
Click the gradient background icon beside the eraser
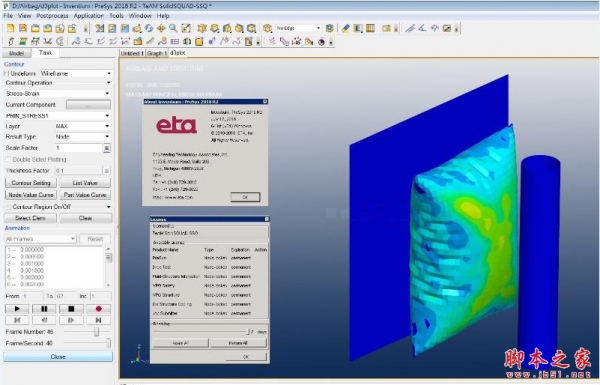[358, 28]
